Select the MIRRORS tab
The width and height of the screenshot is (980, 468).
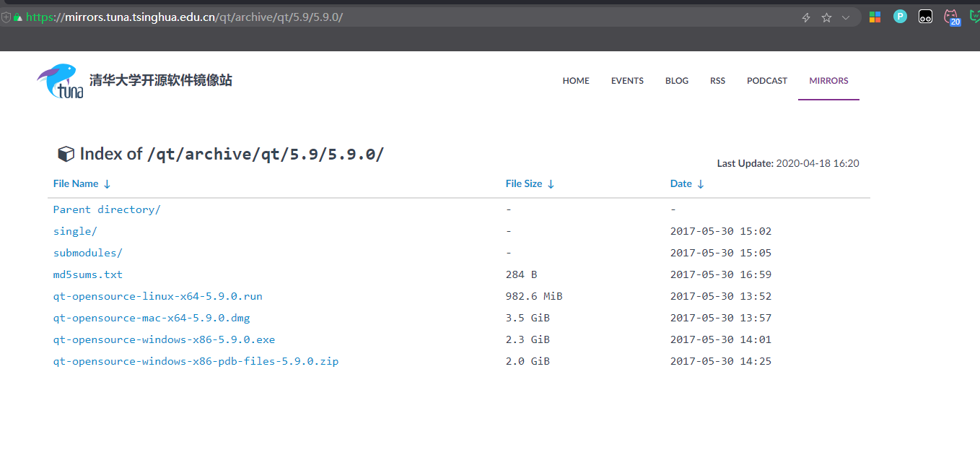[x=828, y=81]
